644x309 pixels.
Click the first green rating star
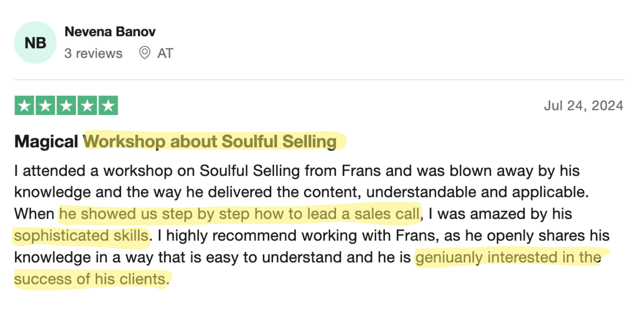tap(24, 105)
